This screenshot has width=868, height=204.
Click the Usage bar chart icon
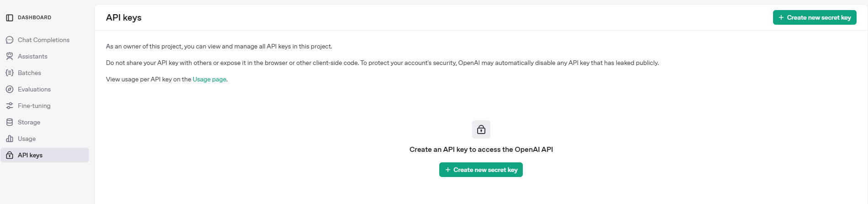(10, 139)
